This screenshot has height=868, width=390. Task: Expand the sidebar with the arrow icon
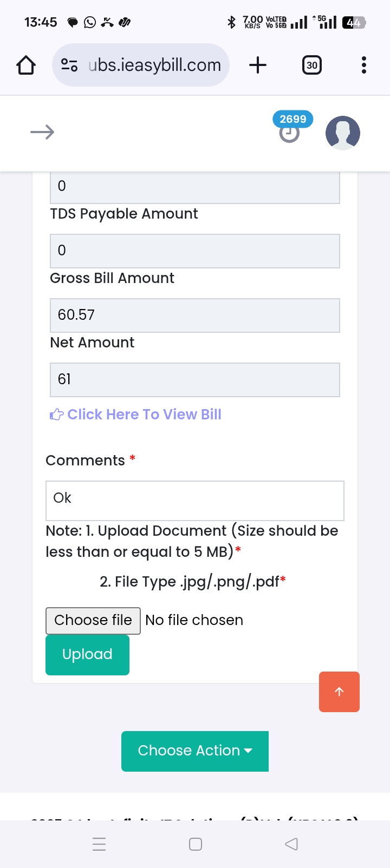click(x=42, y=132)
